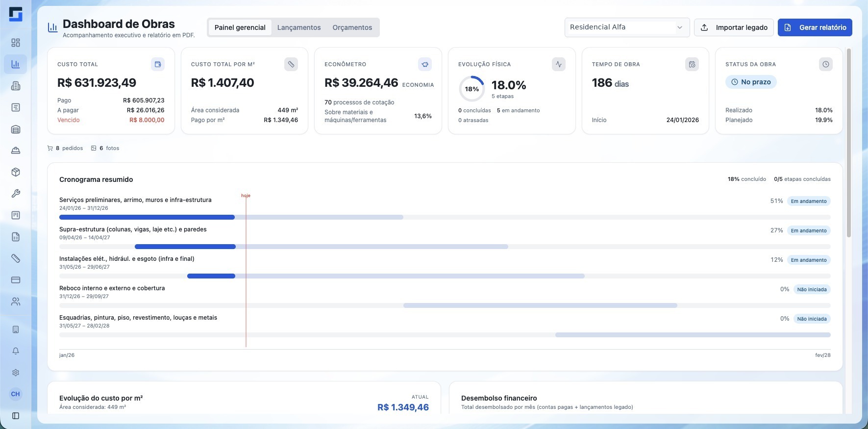Open the warehouse sidebar icon
Viewport: 868px width, 429px height.
[x=16, y=129]
